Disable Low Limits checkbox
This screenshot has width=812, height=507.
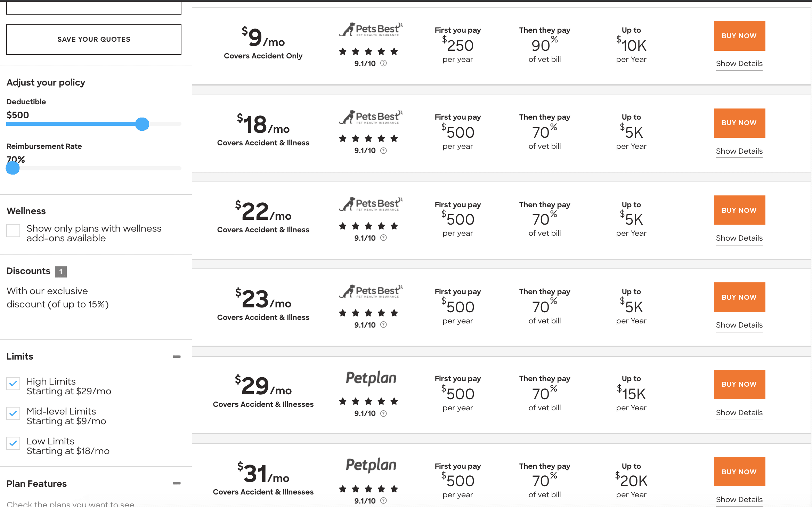[13, 443]
